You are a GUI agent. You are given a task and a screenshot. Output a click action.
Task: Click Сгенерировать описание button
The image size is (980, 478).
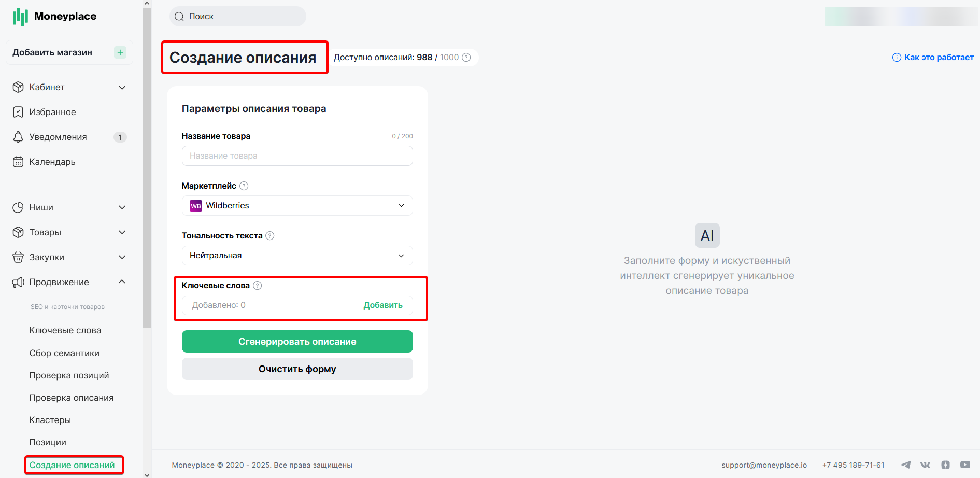click(x=297, y=342)
